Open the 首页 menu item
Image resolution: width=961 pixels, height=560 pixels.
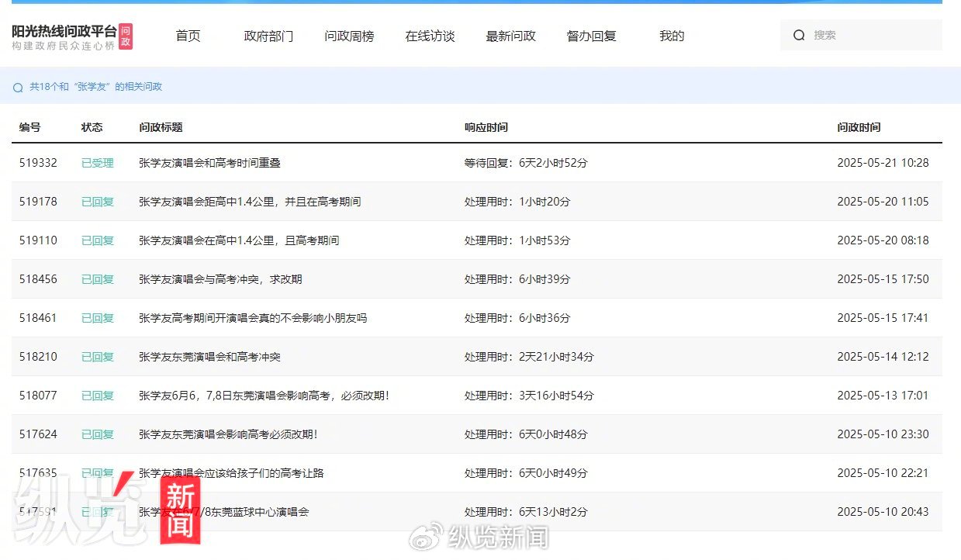188,36
